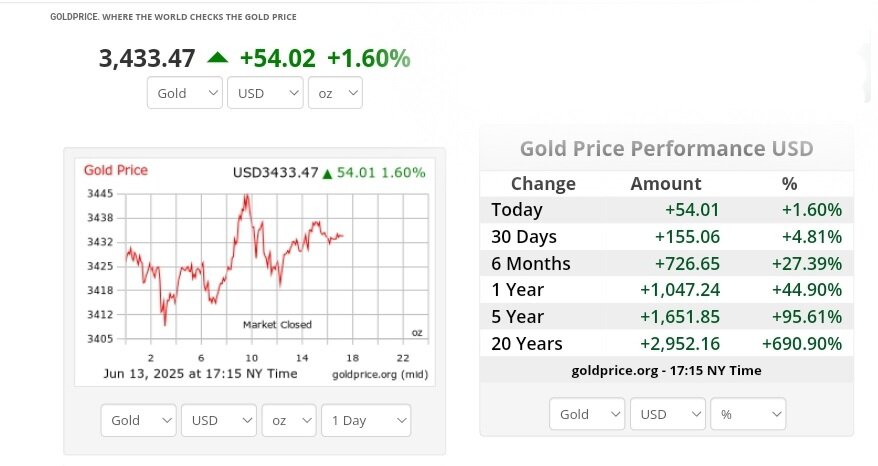Expand the chart's Gold metal selector

139,420
